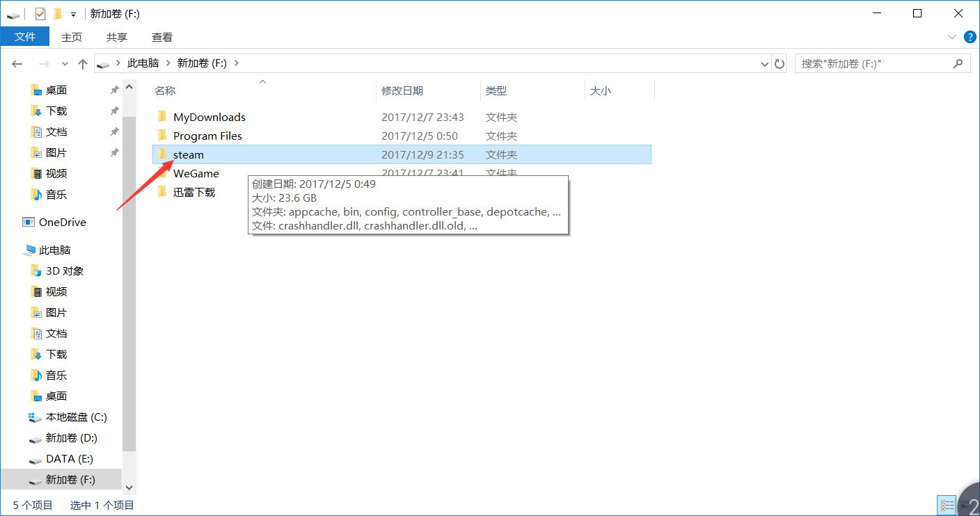Switch to the 主页 ribbon tab
The height and width of the screenshot is (516, 980).
[x=72, y=37]
